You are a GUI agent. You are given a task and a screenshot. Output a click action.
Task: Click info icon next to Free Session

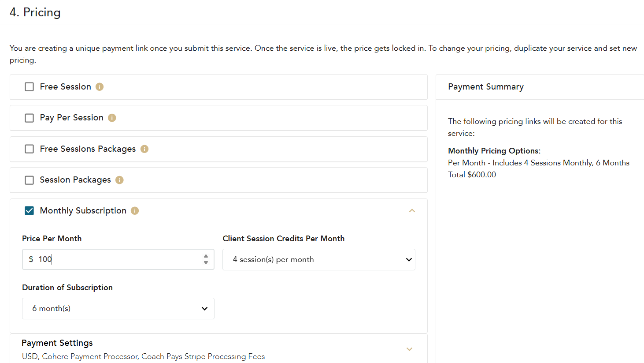tap(100, 87)
